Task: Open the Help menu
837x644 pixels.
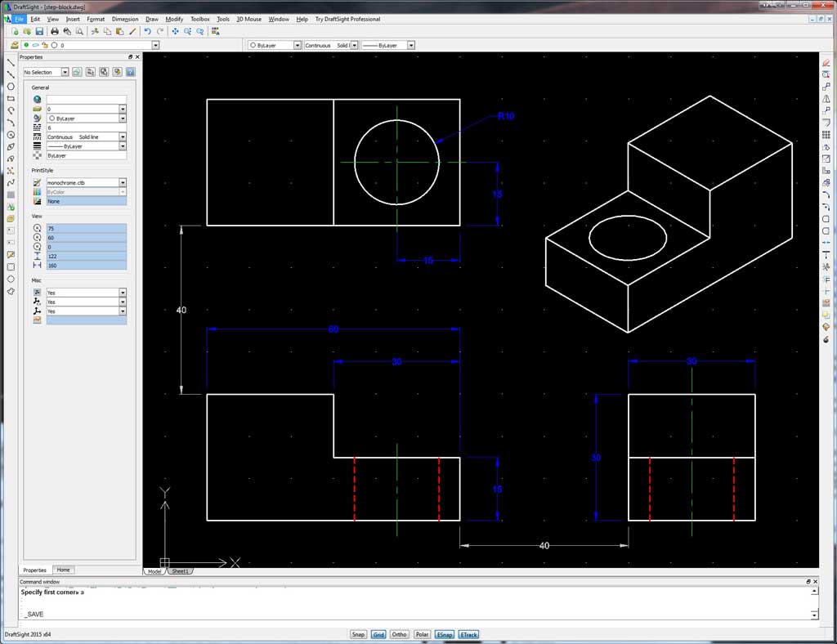Action: [302, 20]
